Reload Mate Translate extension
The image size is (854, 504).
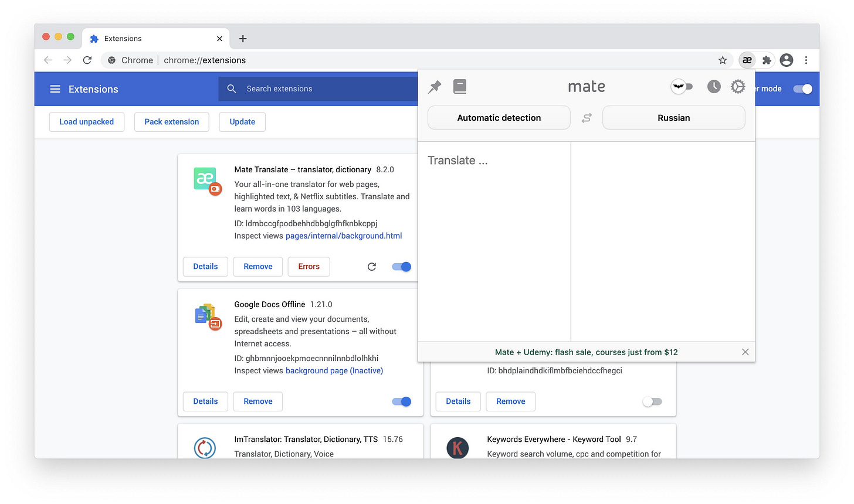[x=372, y=267]
